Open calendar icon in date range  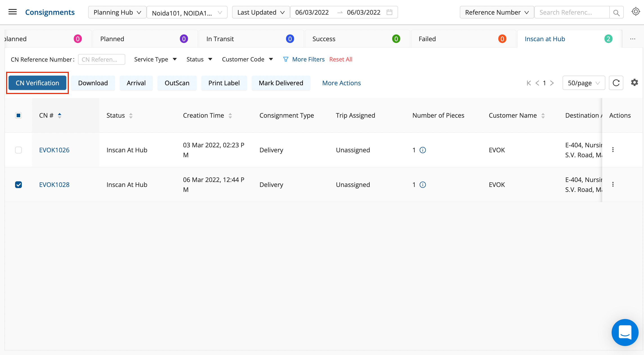click(x=389, y=12)
